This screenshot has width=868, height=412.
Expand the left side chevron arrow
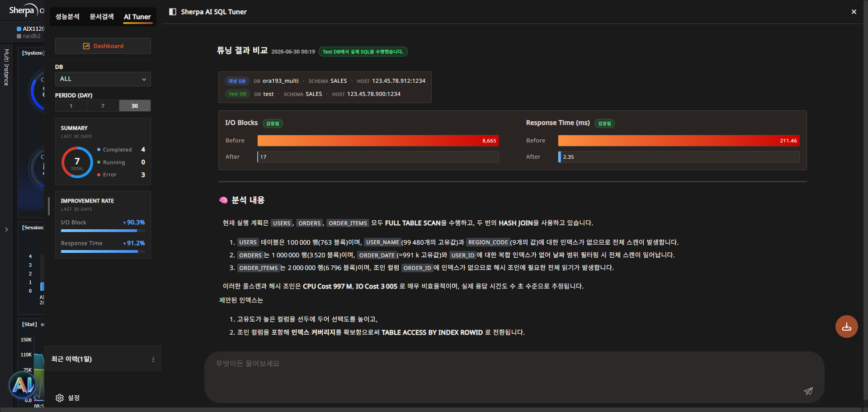click(x=6, y=230)
